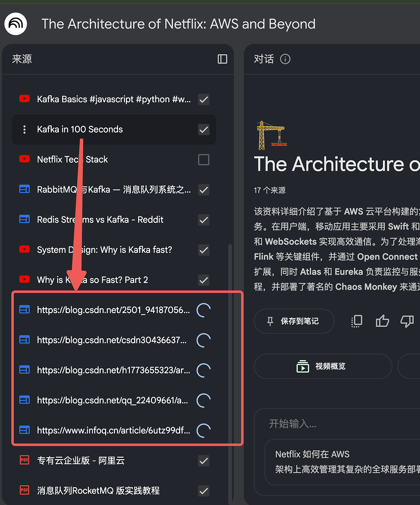Image resolution: width=420 pixels, height=505 pixels.
Task: Open source Kafka Basics #javascript #python
Action: (114, 99)
